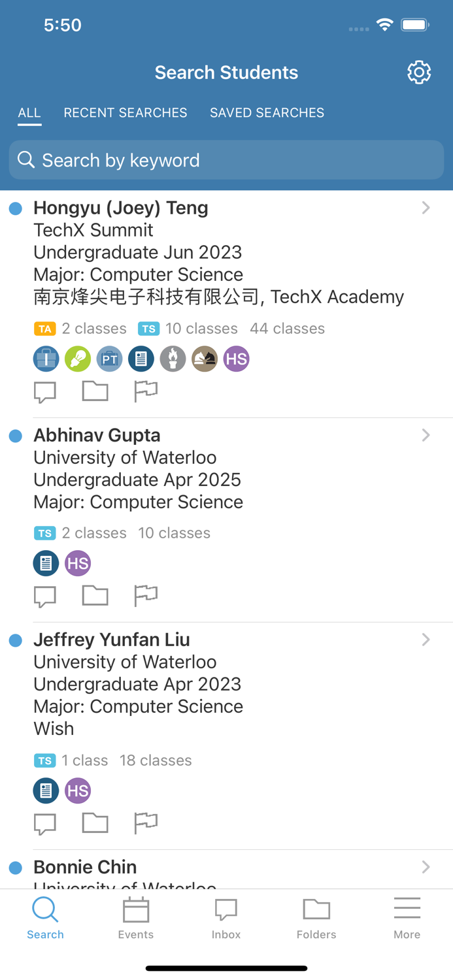This screenshot has width=453, height=980.
Task: Open the Saved Searches tab
Action: pyautogui.click(x=267, y=112)
